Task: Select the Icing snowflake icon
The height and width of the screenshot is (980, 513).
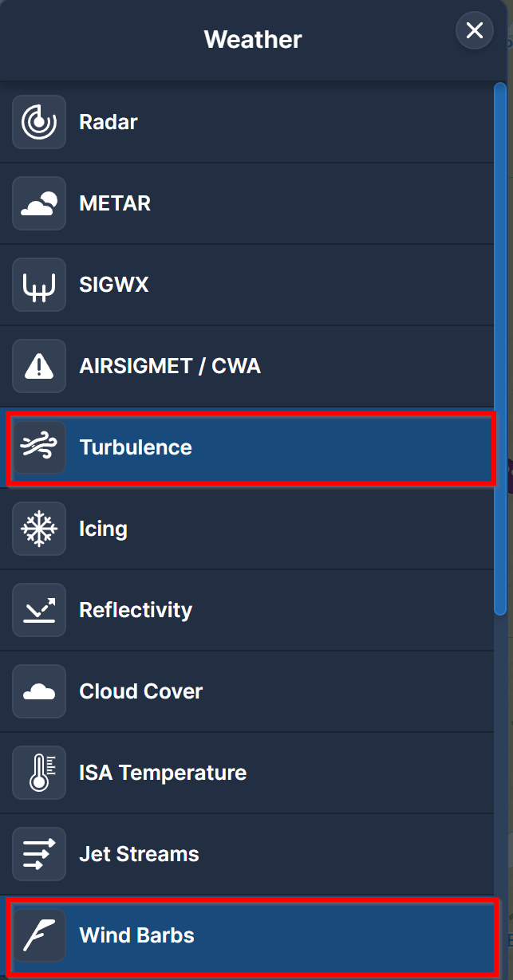Action: pos(39,529)
